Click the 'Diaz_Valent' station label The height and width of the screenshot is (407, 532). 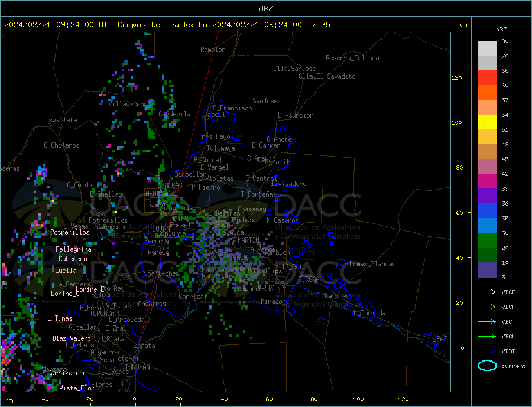(x=72, y=338)
